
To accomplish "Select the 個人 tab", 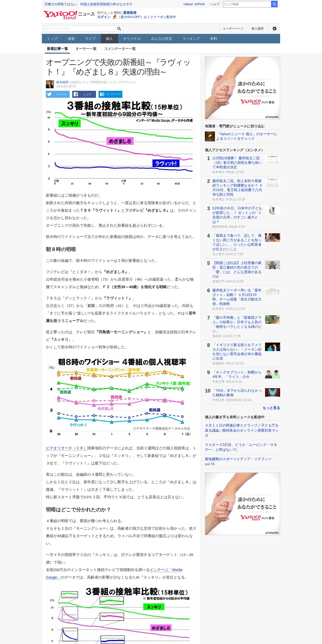I will tap(109, 39).
